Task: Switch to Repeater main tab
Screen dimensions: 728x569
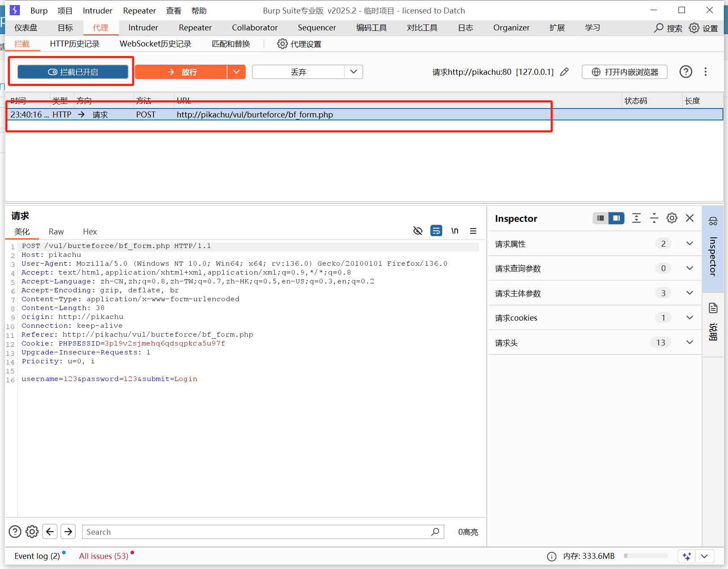Action: pyautogui.click(x=195, y=28)
